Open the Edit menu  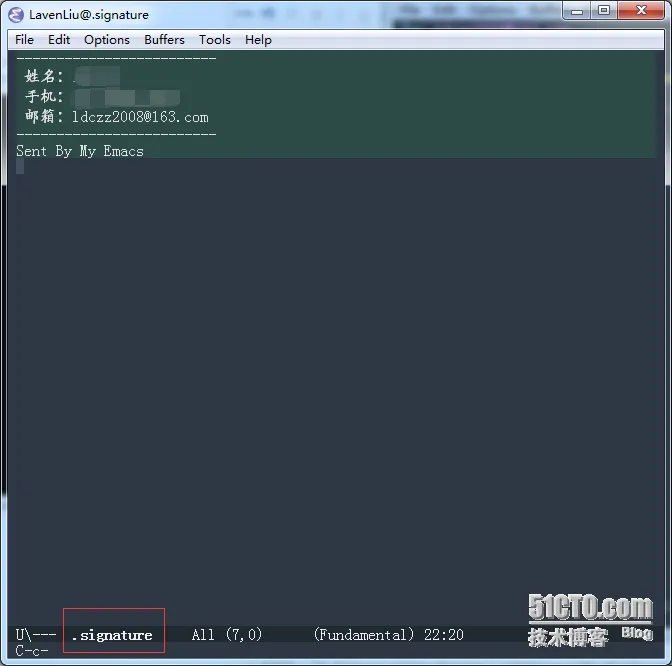tap(59, 40)
